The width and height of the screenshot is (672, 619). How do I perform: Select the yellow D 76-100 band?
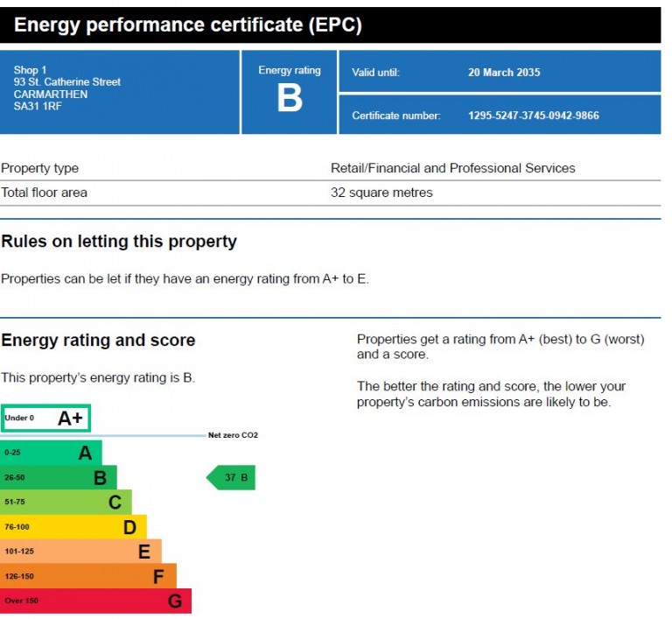click(x=73, y=527)
